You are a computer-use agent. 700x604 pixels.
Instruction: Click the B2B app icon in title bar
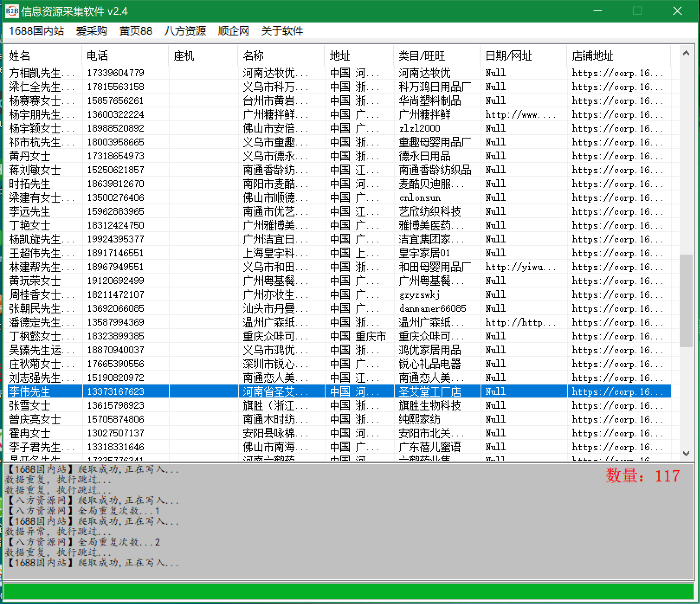(x=11, y=11)
